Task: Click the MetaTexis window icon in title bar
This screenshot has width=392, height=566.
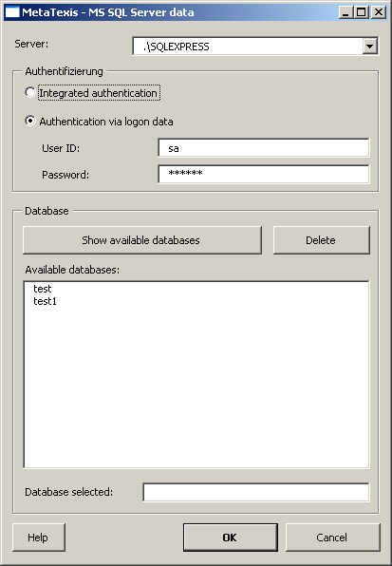Action: (x=12, y=12)
